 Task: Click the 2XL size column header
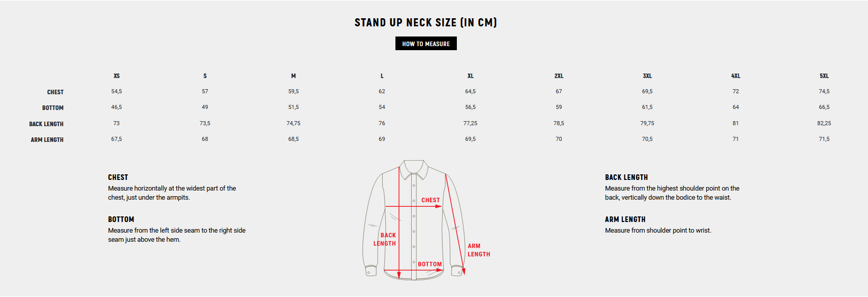[x=558, y=76]
